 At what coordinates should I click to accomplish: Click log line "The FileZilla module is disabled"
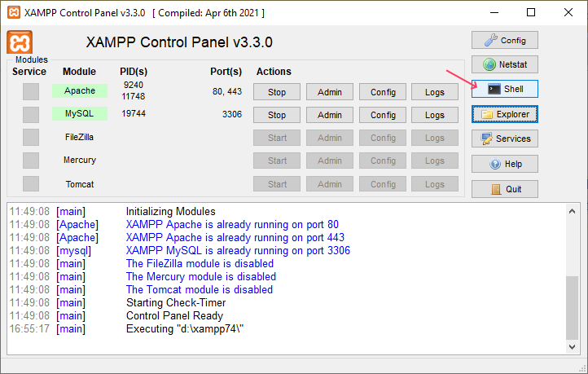(x=200, y=264)
